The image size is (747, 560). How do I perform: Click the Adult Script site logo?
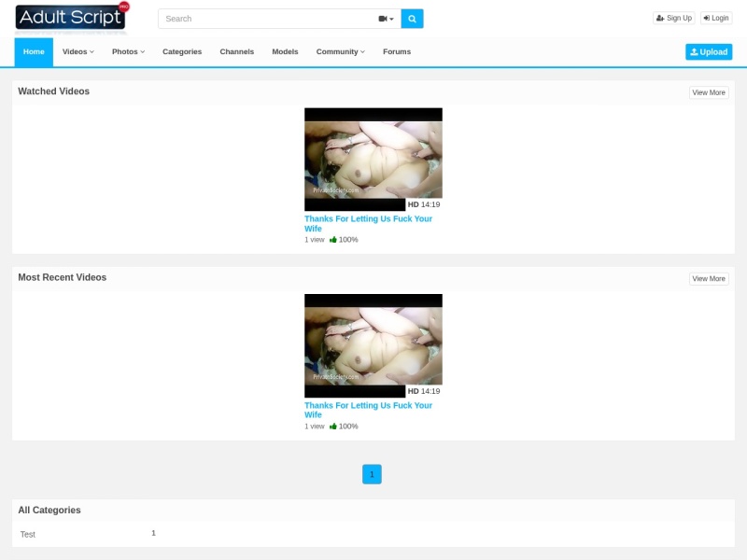click(x=71, y=18)
